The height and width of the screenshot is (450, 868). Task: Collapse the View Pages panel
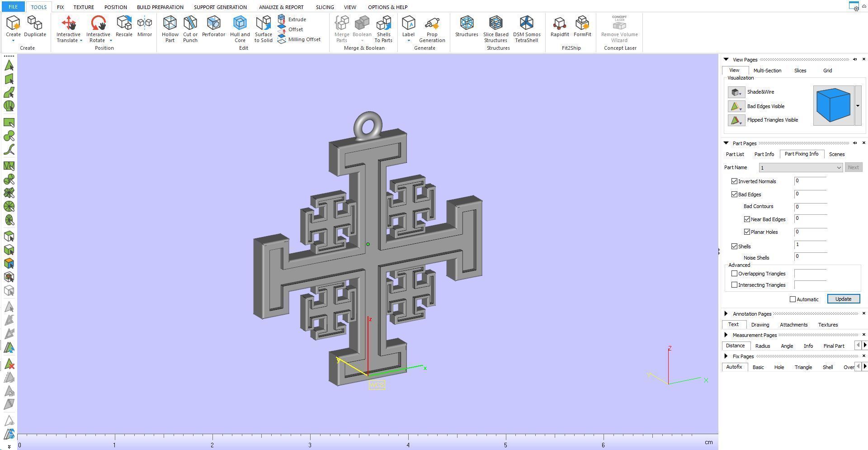[726, 59]
